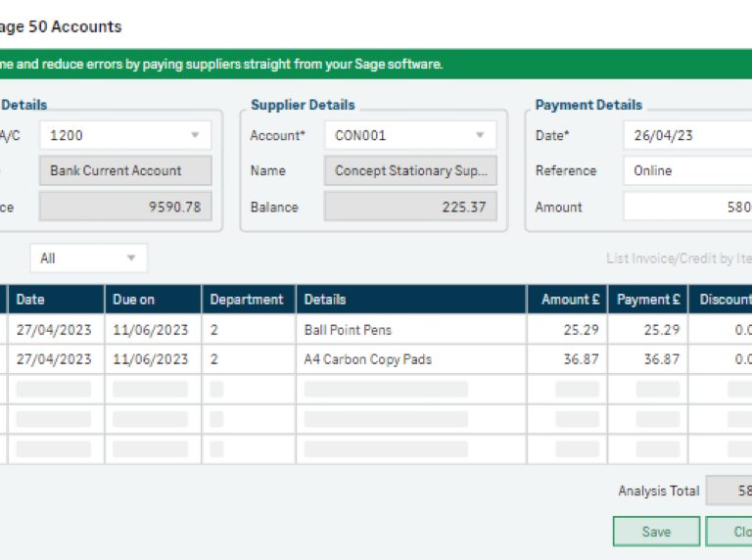Click the 11/06/2023 due date in A4 Carbon Copy Pads row
The image size is (752, 560).
click(x=153, y=359)
